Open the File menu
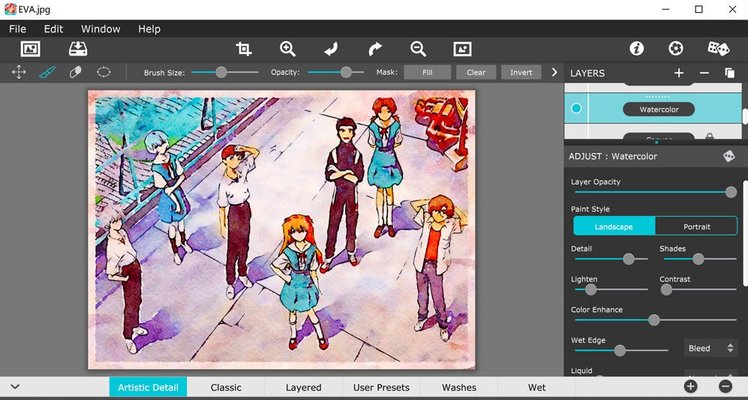The height and width of the screenshot is (400, 748). coord(18,29)
